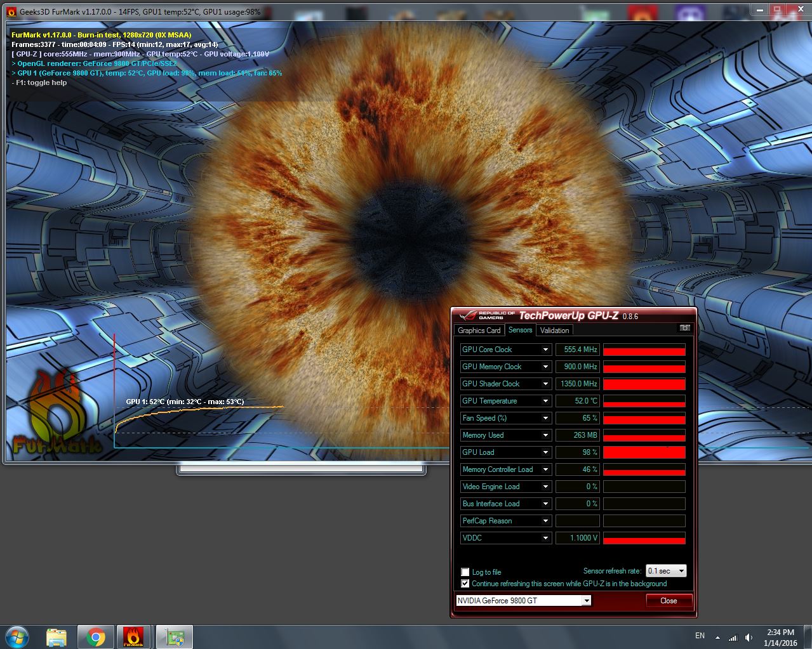Expand the Memory Used sensor dropdown
The width and height of the screenshot is (812, 649).
(545, 435)
